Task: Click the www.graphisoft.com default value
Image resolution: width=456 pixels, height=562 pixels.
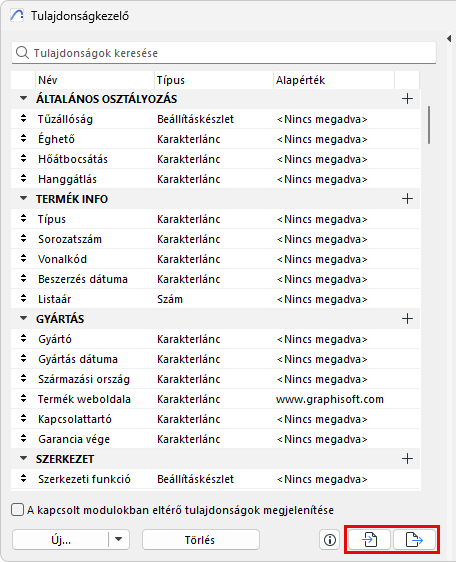Action: 330,399
